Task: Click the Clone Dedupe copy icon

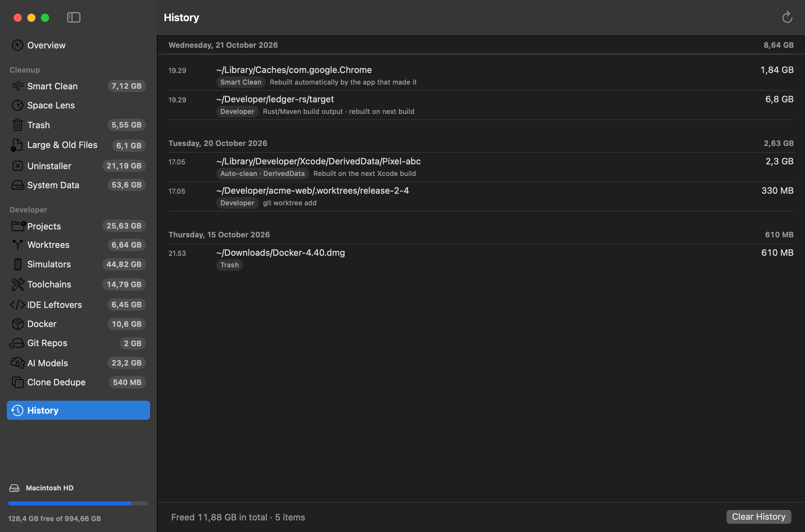Action: (17, 382)
